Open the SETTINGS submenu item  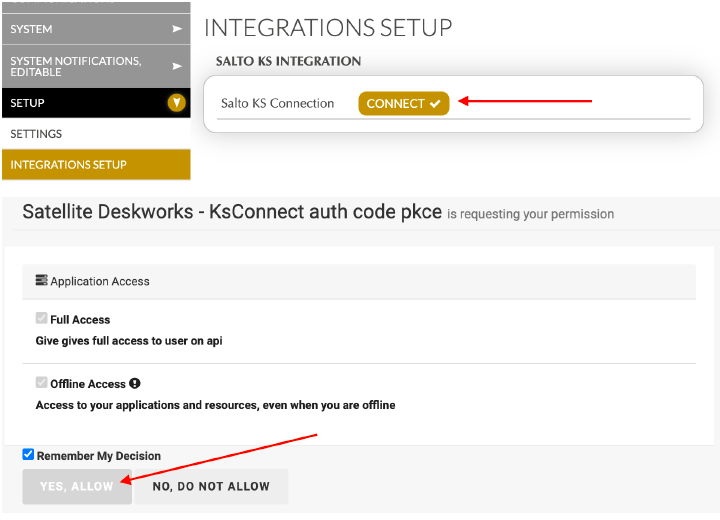[x=96, y=134]
